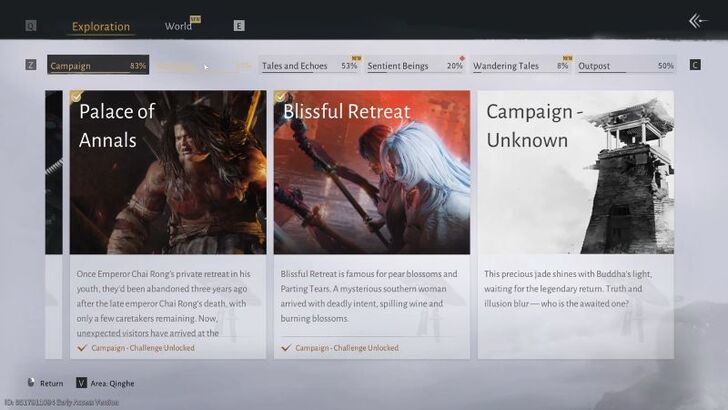
Task: Click the Q key prompt icon
Action: point(31,26)
